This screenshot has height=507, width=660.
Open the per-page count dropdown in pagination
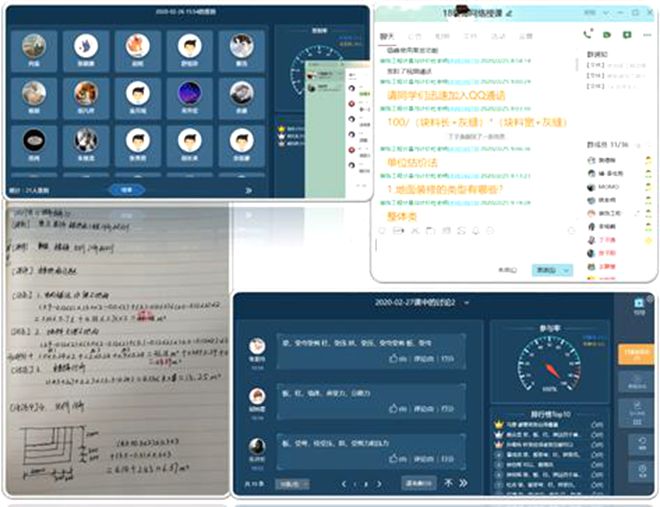[x=290, y=484]
